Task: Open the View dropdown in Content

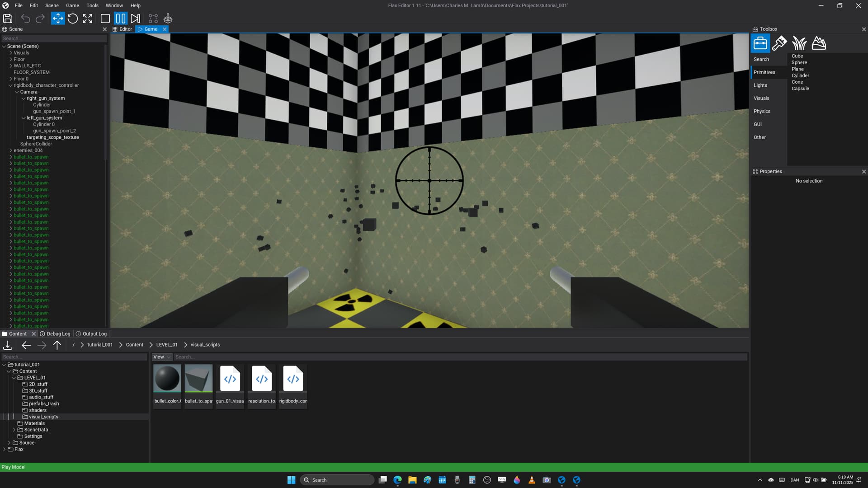Action: [x=162, y=357]
